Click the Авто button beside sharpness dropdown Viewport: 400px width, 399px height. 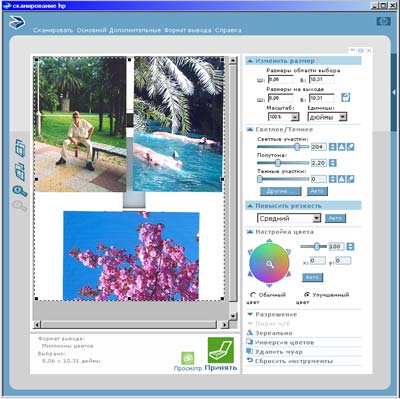pos(335,218)
